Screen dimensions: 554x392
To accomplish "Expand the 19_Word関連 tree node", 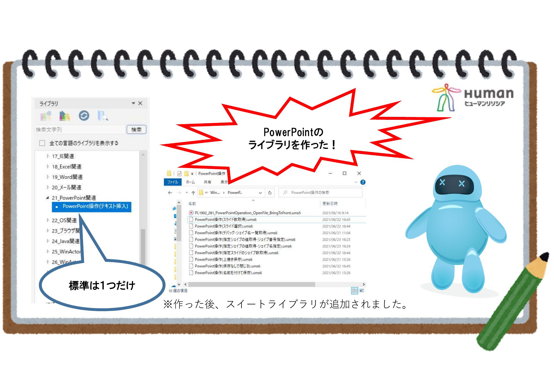I will point(48,177).
